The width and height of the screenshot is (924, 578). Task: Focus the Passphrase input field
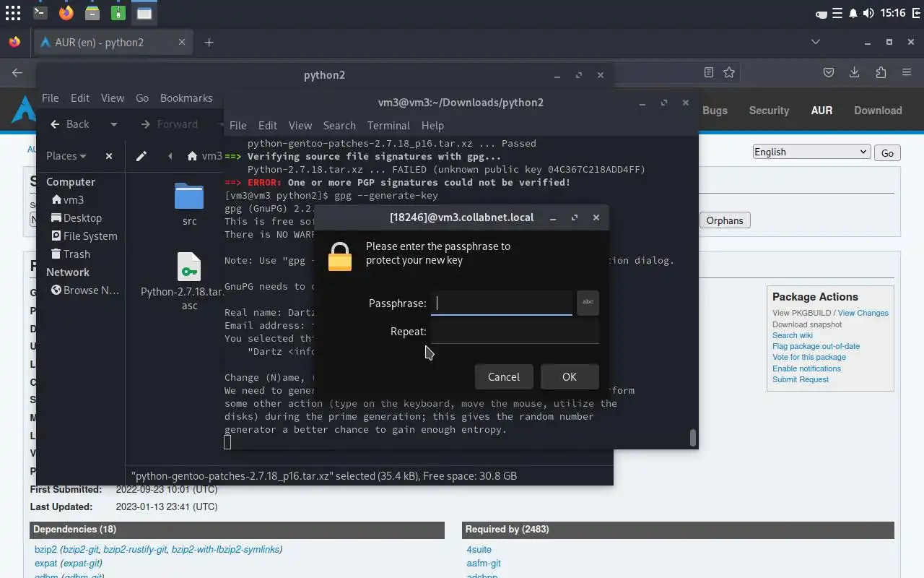502,303
